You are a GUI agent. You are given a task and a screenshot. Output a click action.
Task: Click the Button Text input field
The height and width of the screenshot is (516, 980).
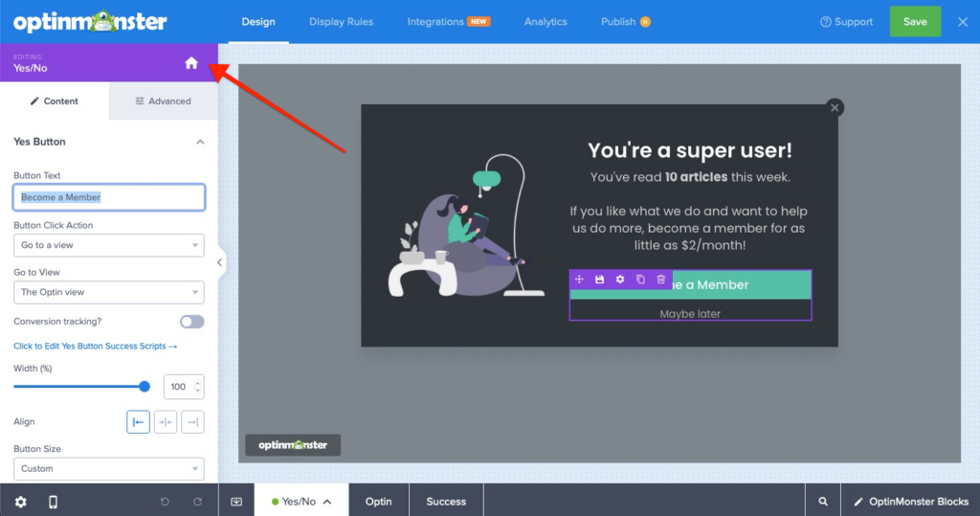coord(109,197)
